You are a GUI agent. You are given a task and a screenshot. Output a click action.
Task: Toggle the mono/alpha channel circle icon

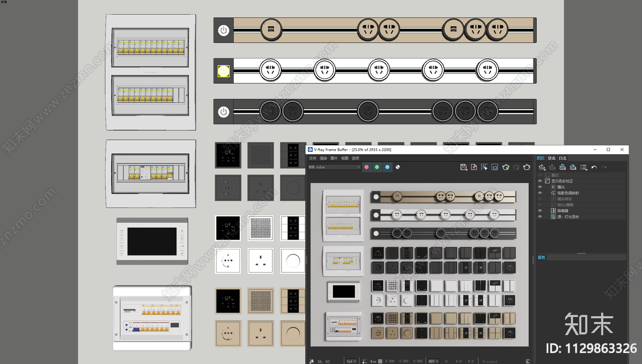point(398,167)
